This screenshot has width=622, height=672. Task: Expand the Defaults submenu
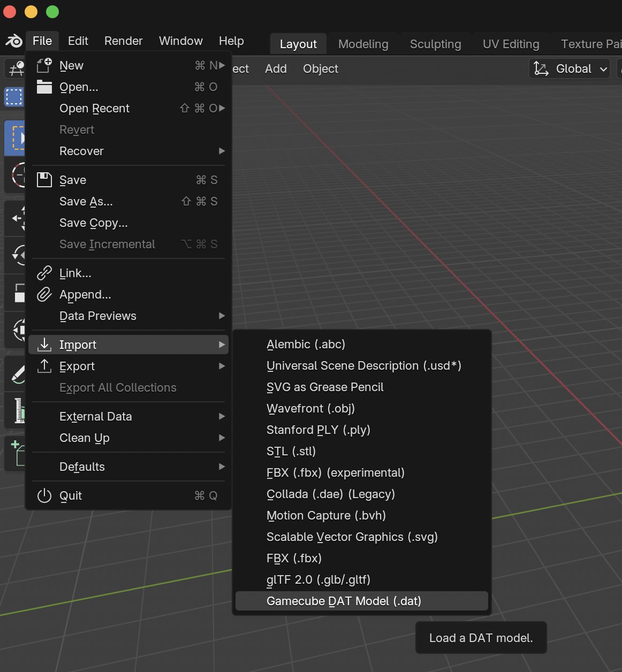(x=128, y=467)
